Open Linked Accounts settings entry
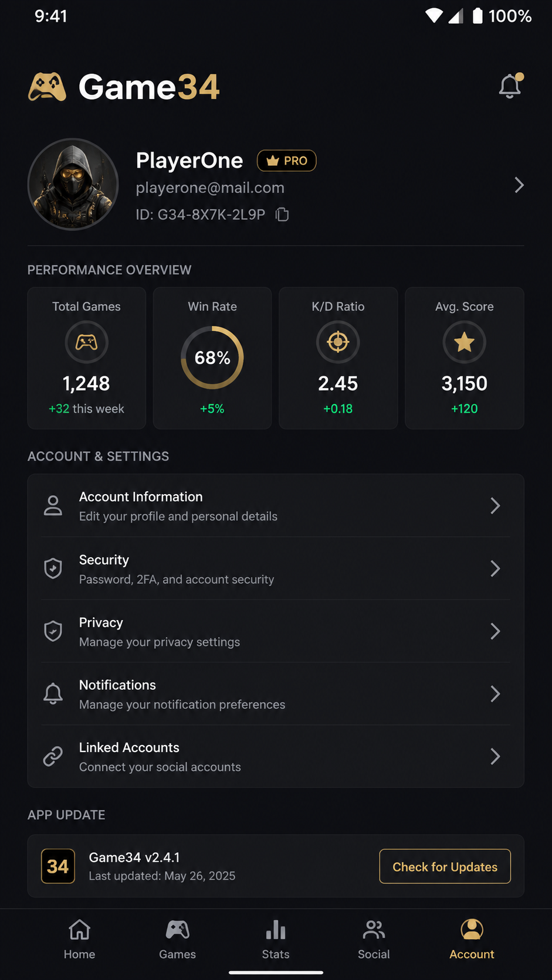 click(276, 757)
